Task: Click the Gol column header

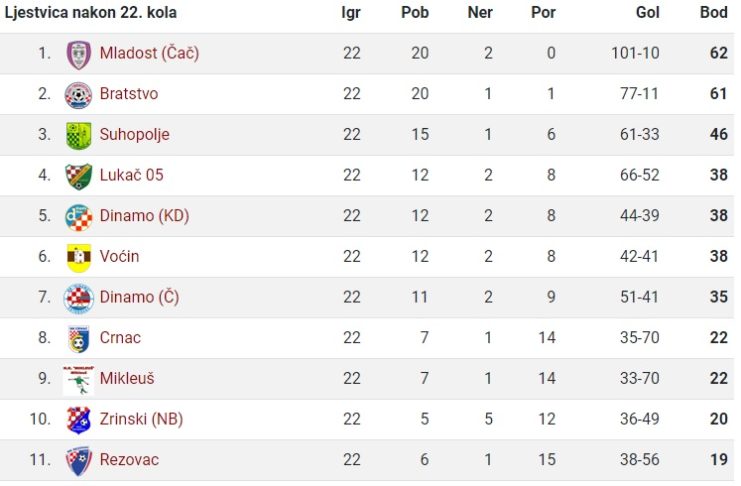Action: [647, 12]
